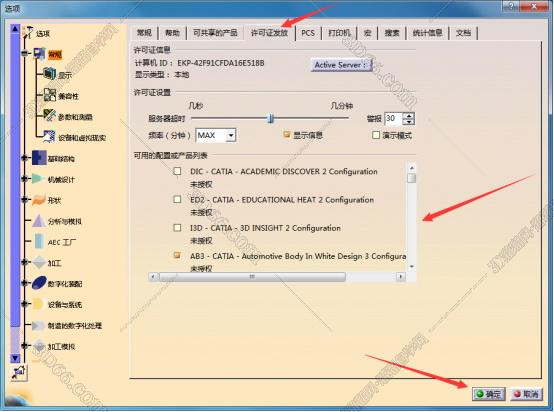Click the 警报 value field showing 30
Screen dimensions: 554x412
393,118
